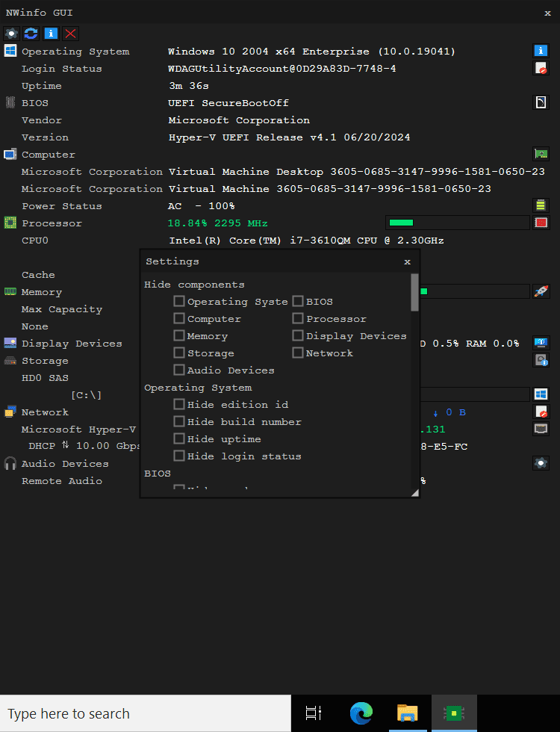
Task: Click the Max Capacity memory label
Action: tap(61, 309)
